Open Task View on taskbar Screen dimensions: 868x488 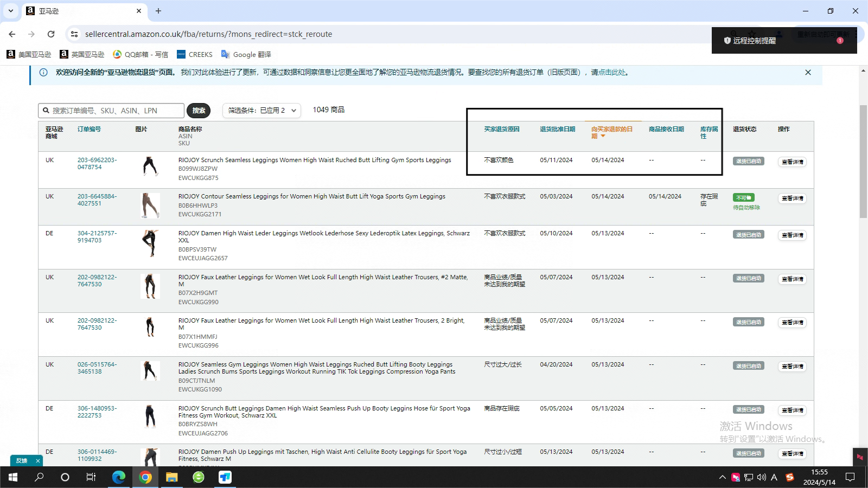(x=91, y=477)
